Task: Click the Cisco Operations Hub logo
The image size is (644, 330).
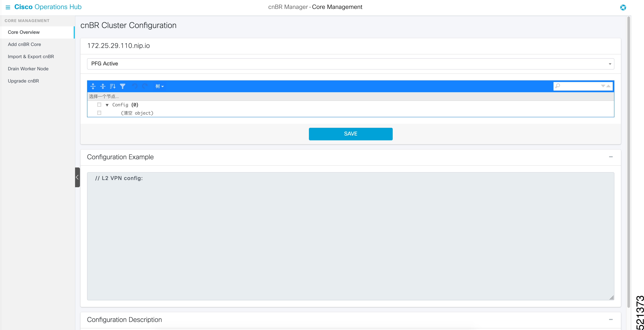Action: (48, 7)
